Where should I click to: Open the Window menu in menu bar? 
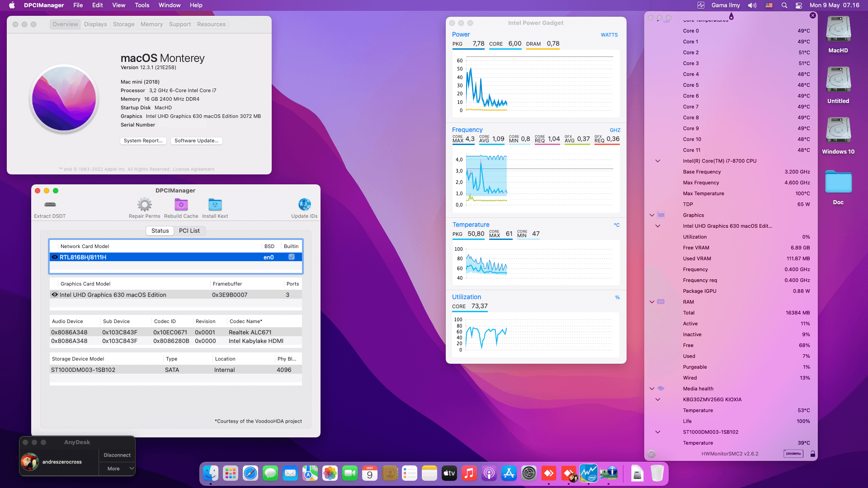[170, 5]
